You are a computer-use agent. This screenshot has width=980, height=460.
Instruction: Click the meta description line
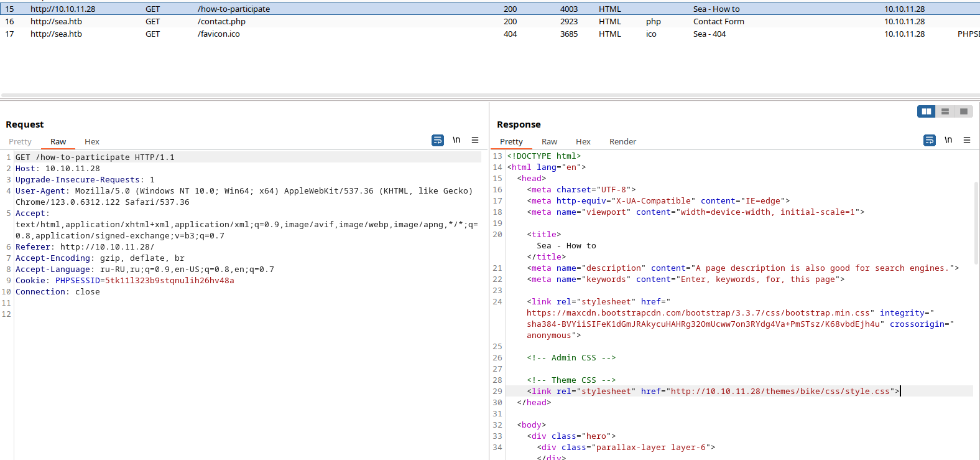tap(743, 268)
